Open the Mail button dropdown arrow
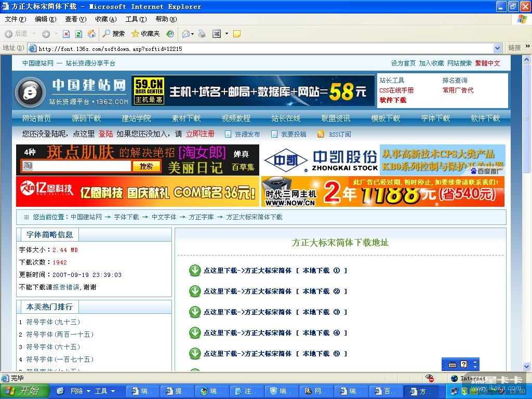 [192, 34]
